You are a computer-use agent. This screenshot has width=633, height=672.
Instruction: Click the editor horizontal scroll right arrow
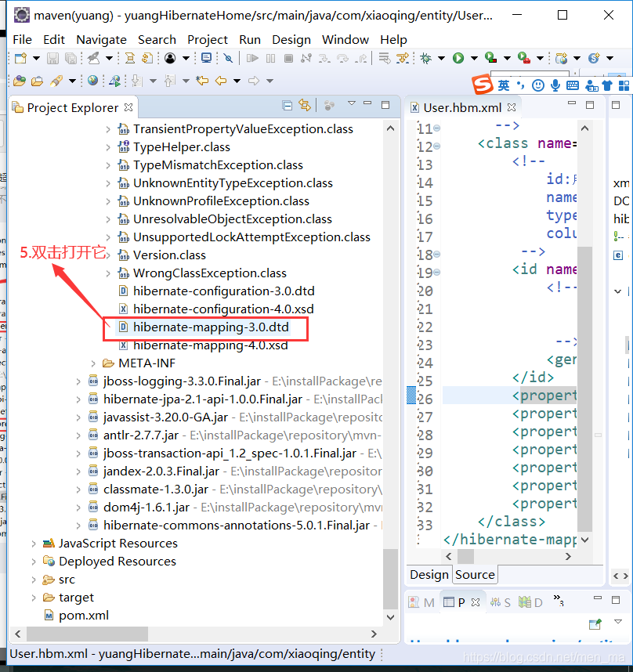pyautogui.click(x=568, y=556)
